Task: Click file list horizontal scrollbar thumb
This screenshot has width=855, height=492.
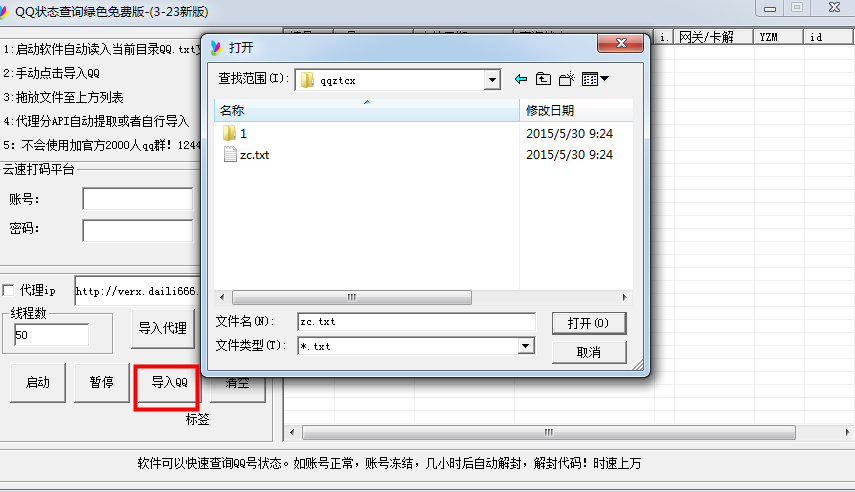Action: click(x=352, y=297)
